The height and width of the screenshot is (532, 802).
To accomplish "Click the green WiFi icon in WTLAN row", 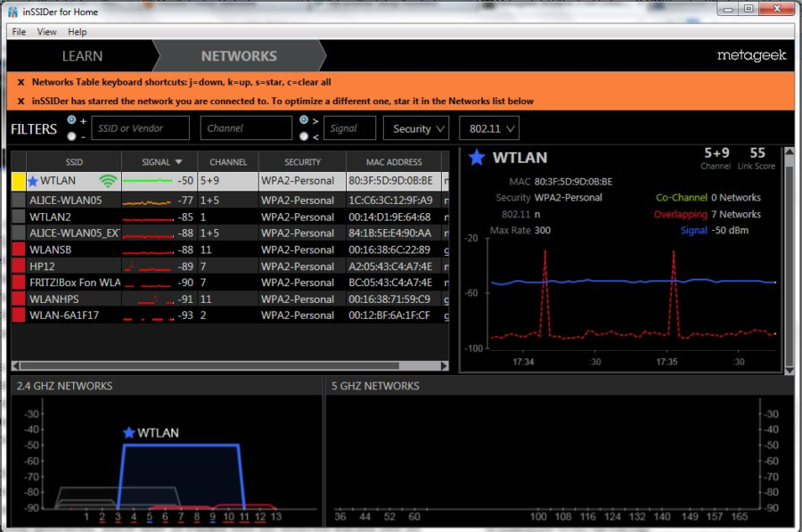I will 108,181.
